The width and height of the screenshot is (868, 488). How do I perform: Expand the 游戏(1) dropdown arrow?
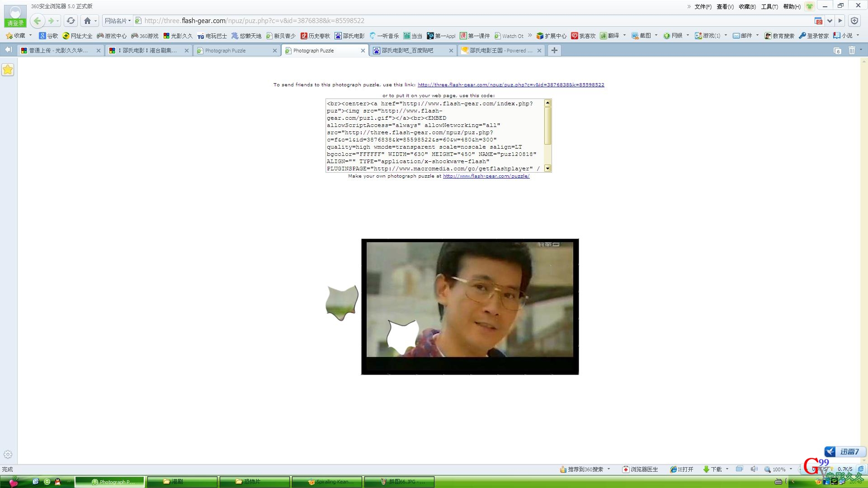pos(726,35)
